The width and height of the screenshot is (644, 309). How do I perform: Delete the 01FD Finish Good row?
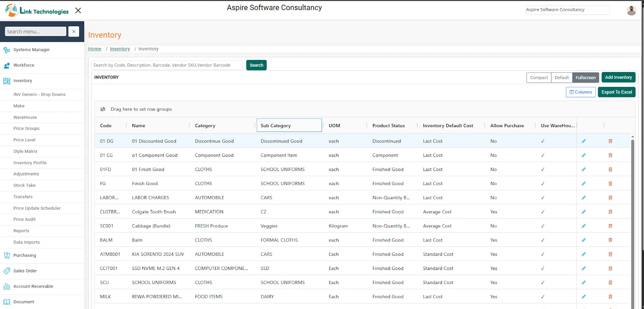pyautogui.click(x=610, y=169)
